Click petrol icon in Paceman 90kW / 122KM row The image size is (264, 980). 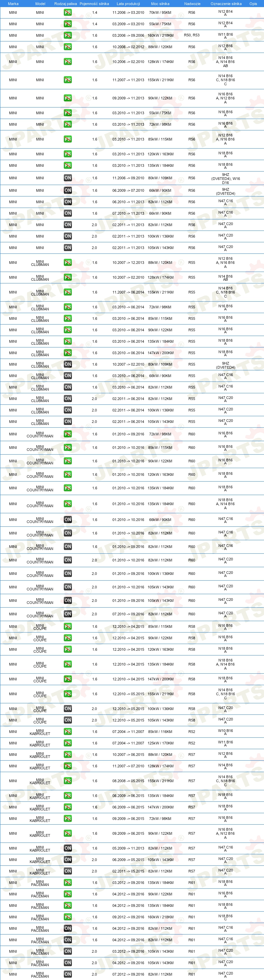point(68,894)
